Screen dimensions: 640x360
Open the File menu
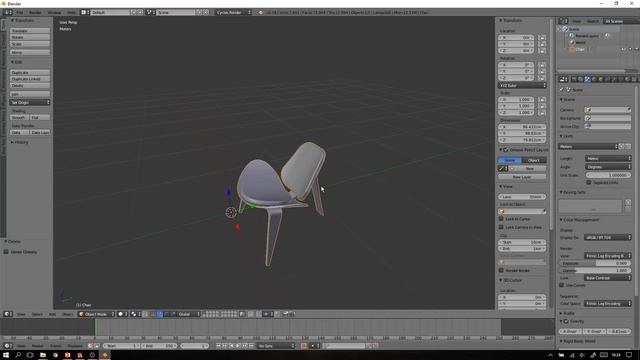coord(20,12)
